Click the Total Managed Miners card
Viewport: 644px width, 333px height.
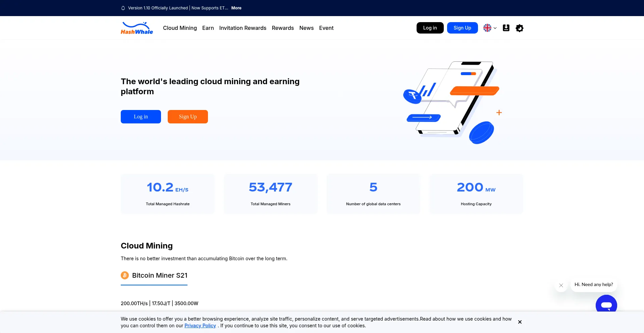271,194
